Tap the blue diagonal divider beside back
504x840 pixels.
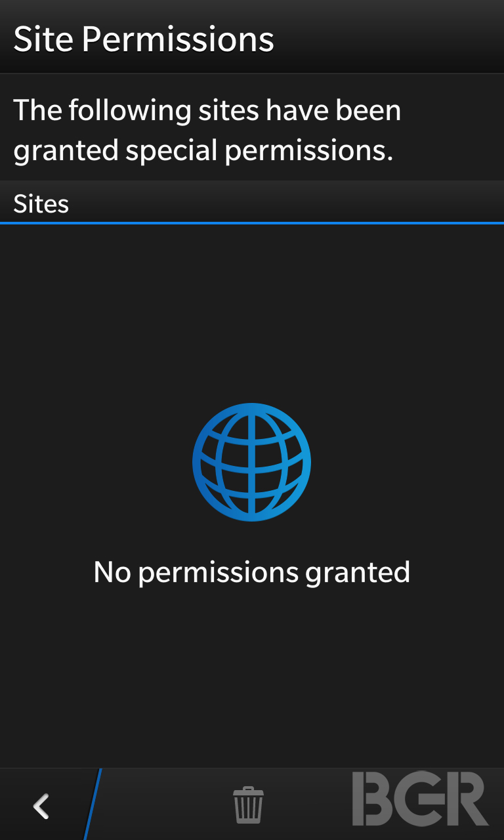(x=93, y=804)
